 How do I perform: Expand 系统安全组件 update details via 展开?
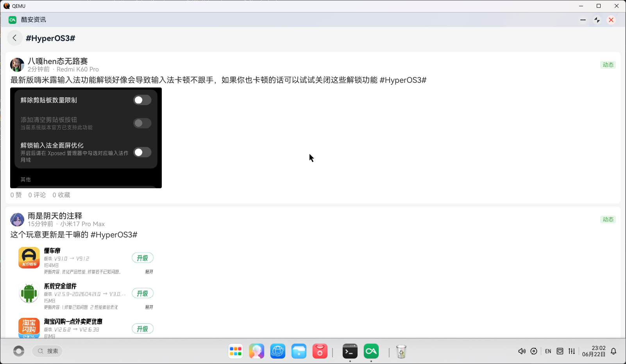click(149, 307)
